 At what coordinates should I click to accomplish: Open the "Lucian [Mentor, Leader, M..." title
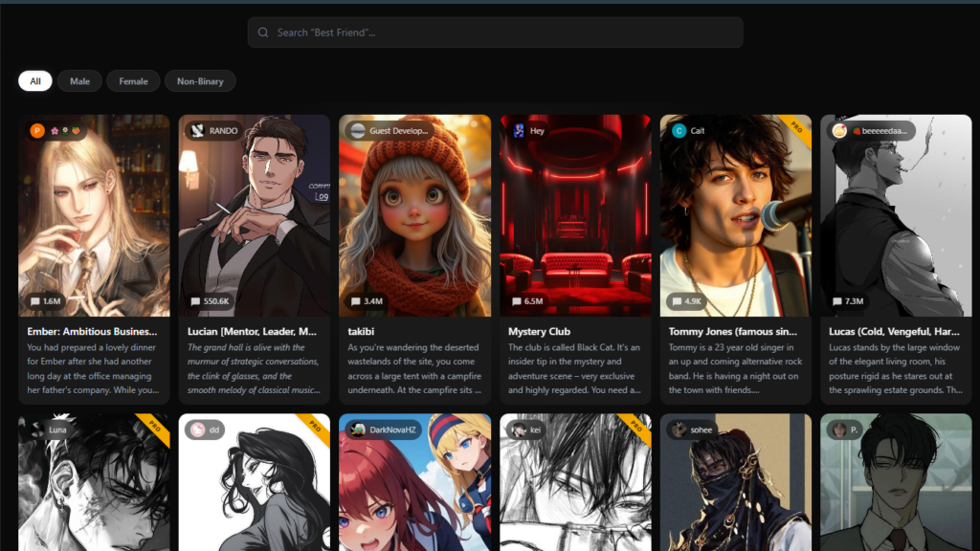coord(252,331)
